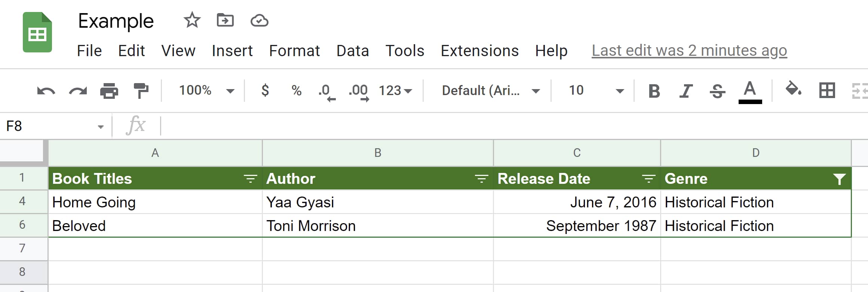
Task: Click the Undo arrow icon
Action: click(46, 91)
